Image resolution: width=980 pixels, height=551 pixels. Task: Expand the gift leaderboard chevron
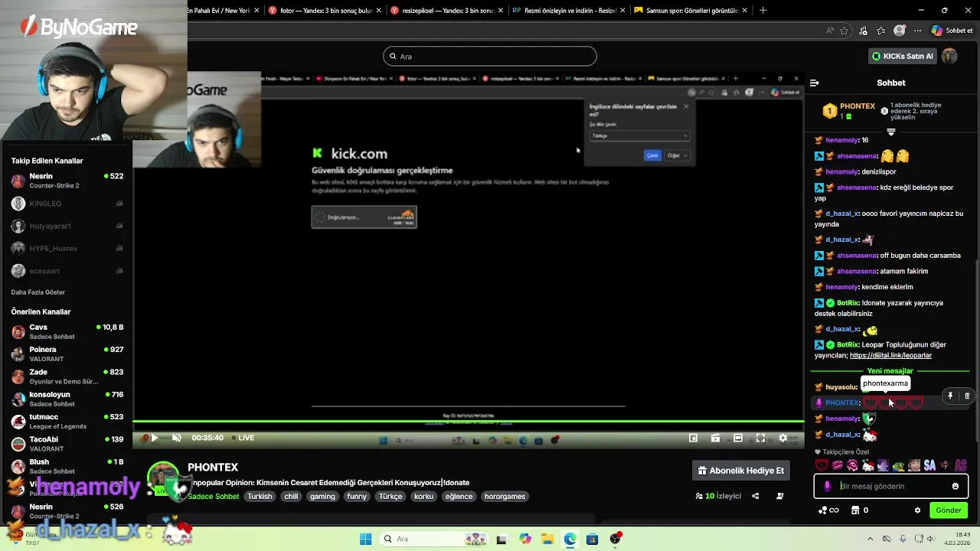890,132
